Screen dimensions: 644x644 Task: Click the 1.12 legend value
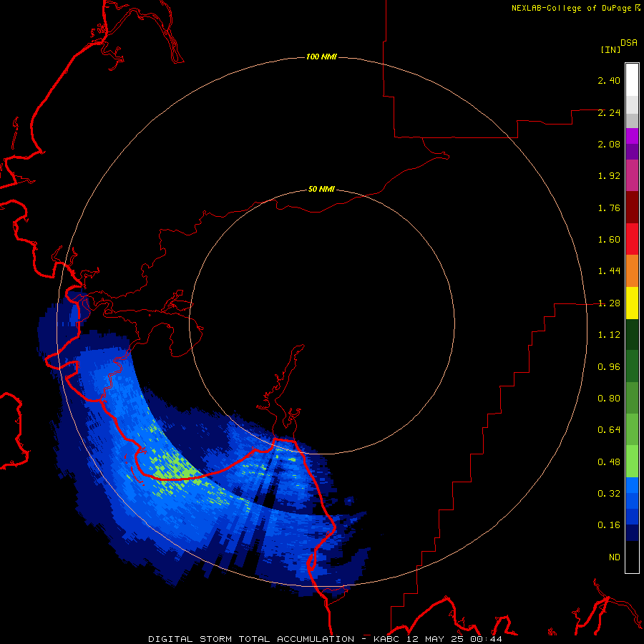point(609,335)
